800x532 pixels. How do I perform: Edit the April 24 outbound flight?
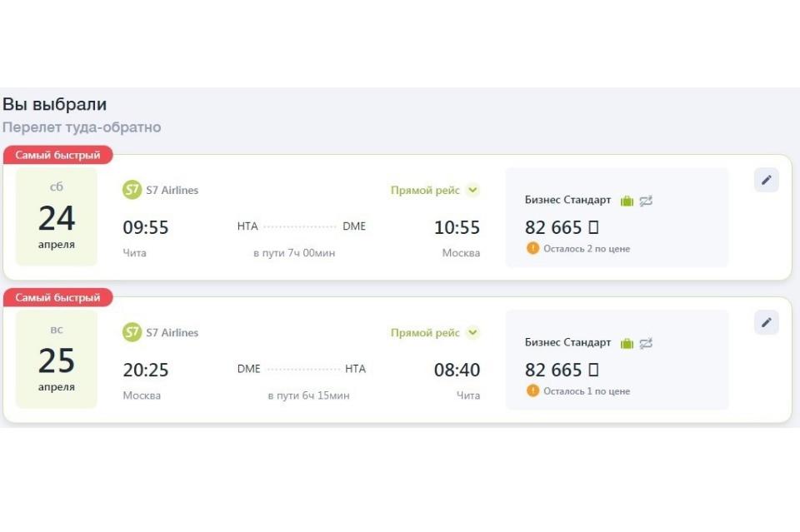point(767,180)
